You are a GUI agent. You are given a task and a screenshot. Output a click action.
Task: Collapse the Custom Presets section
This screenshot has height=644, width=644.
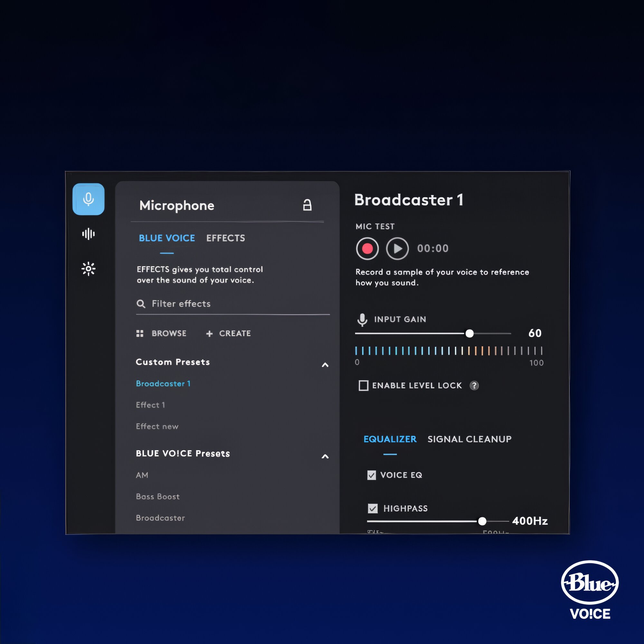325,365
